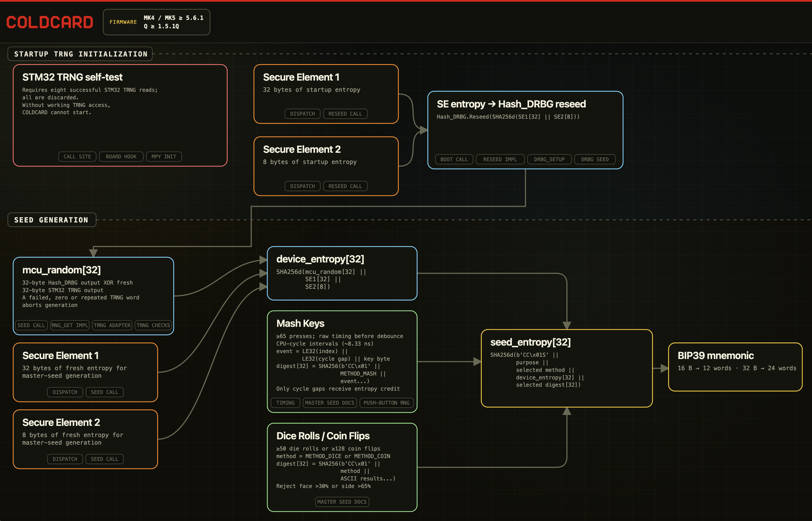This screenshot has height=521, width=812.
Task: Click the Hash_DRBG.Reseed(SHA256d…) formula text
Action: (508, 117)
